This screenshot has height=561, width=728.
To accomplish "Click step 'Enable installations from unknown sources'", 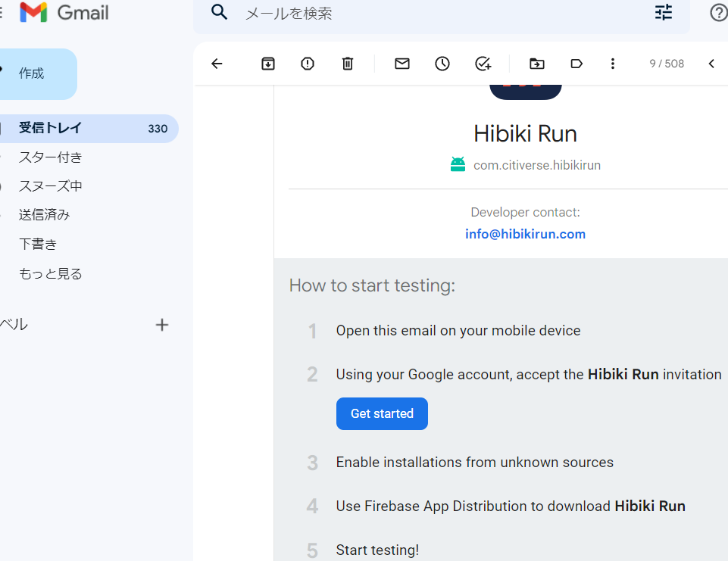I will (x=474, y=462).
